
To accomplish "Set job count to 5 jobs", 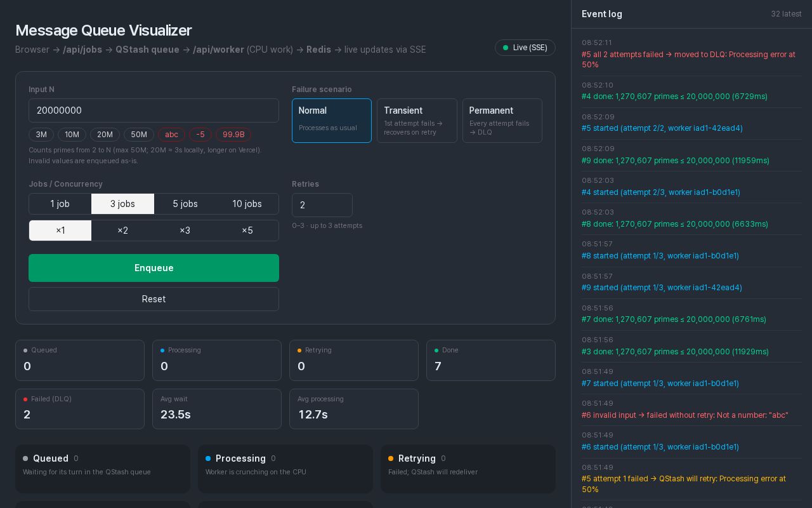I will point(185,204).
